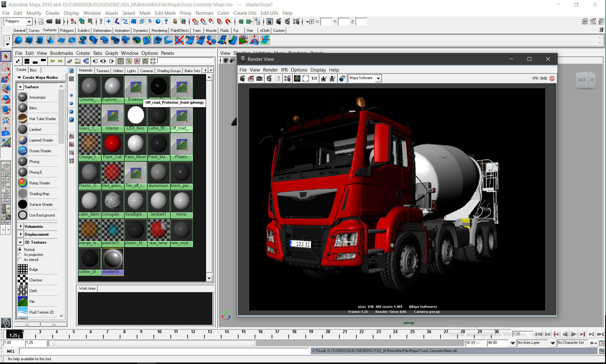Image resolution: width=606 pixels, height=364 pixels.
Task: Open the Polygons menu set dropdown
Action: [29, 21]
